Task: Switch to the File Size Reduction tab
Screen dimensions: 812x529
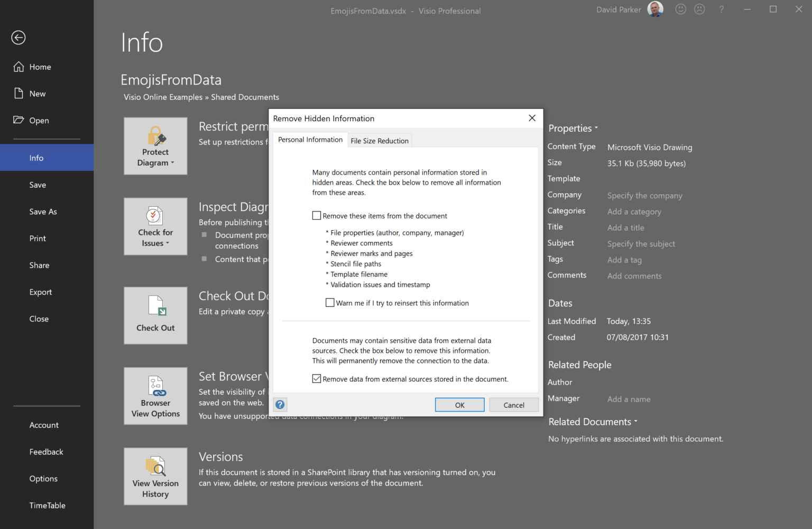Action: point(380,141)
